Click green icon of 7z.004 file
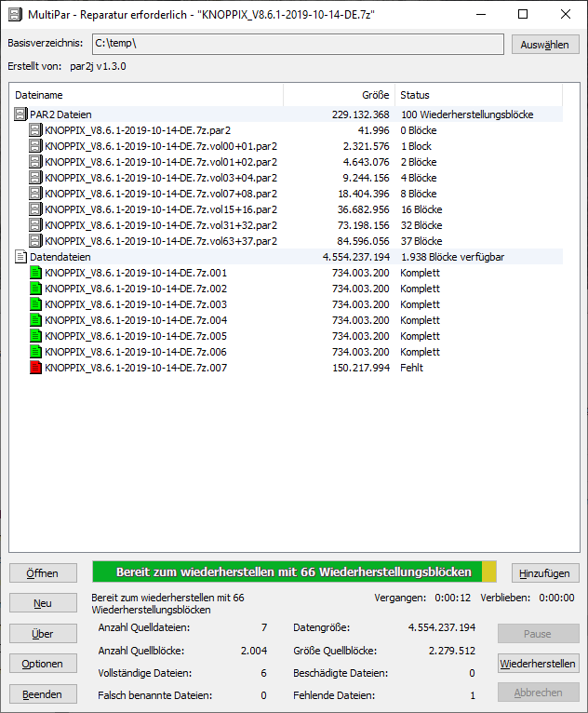588x713 pixels. (x=35, y=320)
